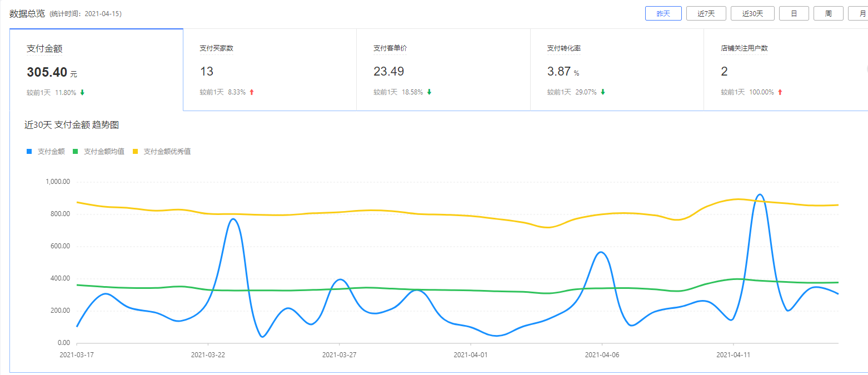Screen dimensions: 868x375
Task: Select the 周 granularity button
Action: click(x=828, y=14)
